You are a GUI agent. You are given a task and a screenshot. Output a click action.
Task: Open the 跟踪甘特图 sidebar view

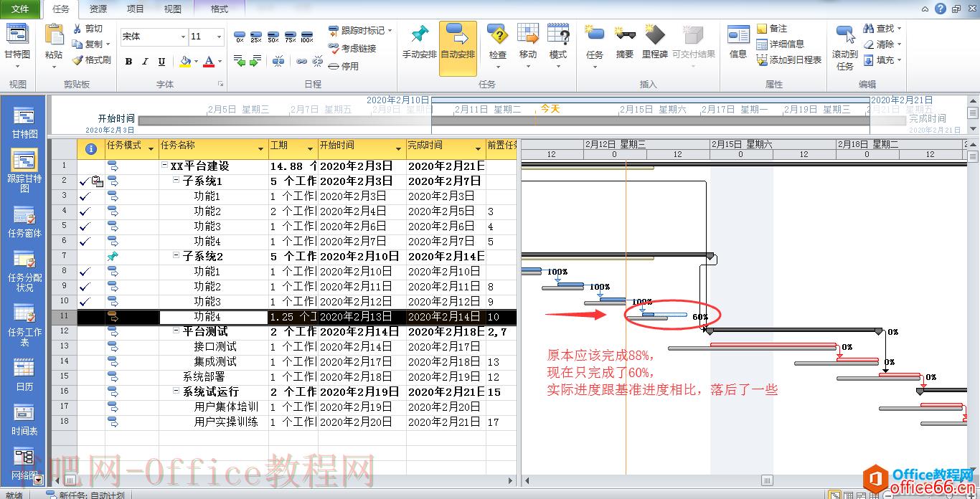pos(24,172)
